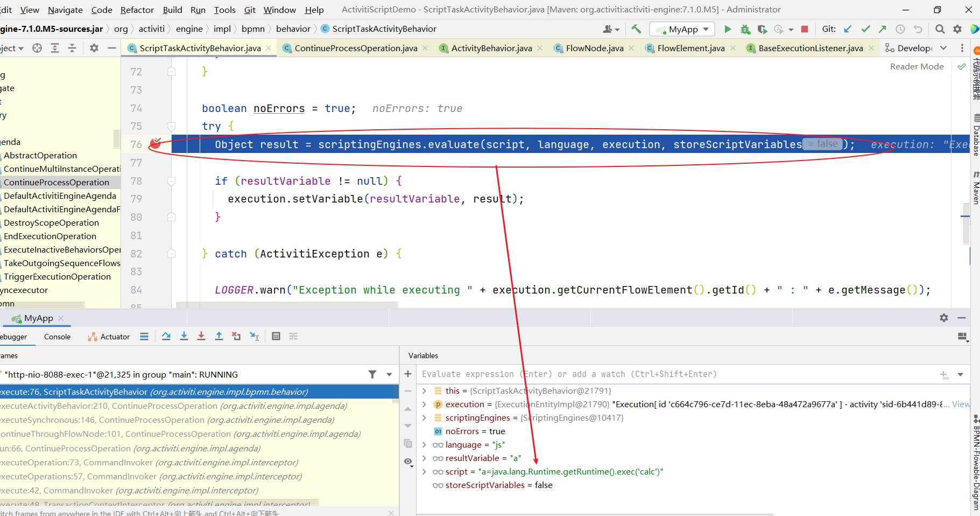Switch to ContinueProcessOperation.java tab
This screenshot has width=980, height=516.
click(x=355, y=48)
